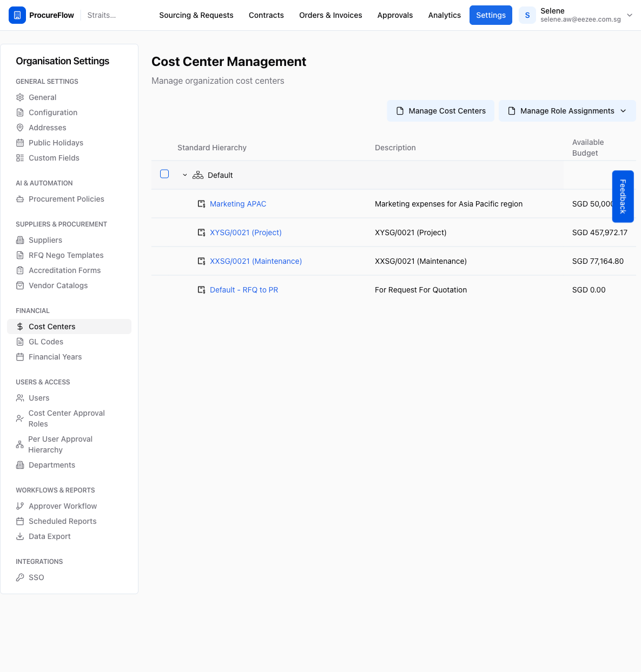The width and height of the screenshot is (641, 672).
Task: Click the Per User Approval Hierarchy icon
Action: 20,444
